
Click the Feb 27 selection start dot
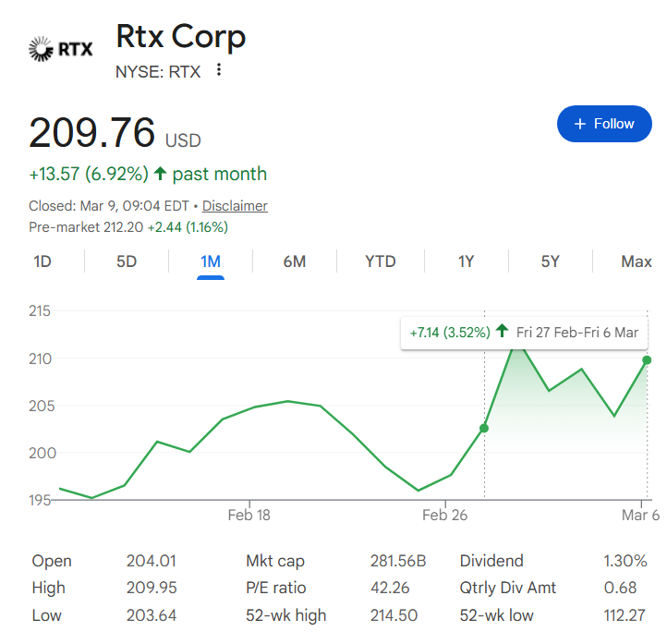click(484, 428)
